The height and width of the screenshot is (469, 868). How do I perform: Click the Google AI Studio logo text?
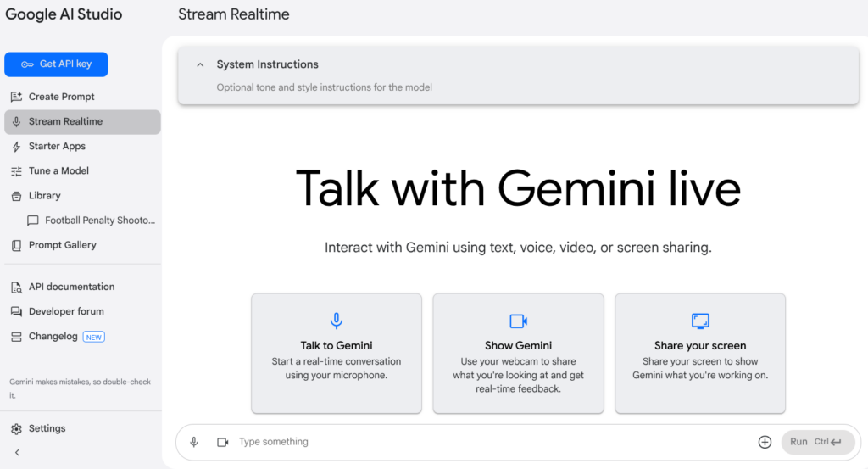(x=64, y=14)
